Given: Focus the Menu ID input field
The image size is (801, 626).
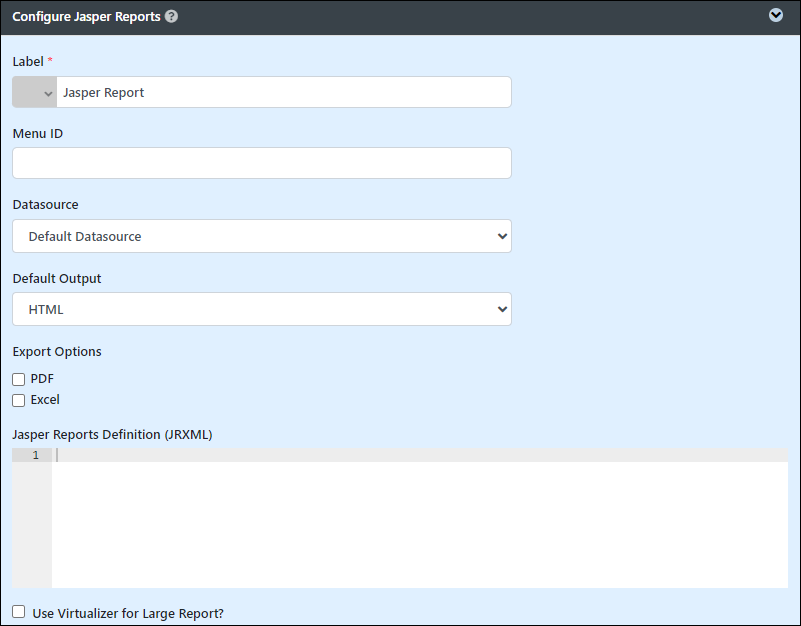Looking at the screenshot, I should [x=262, y=163].
